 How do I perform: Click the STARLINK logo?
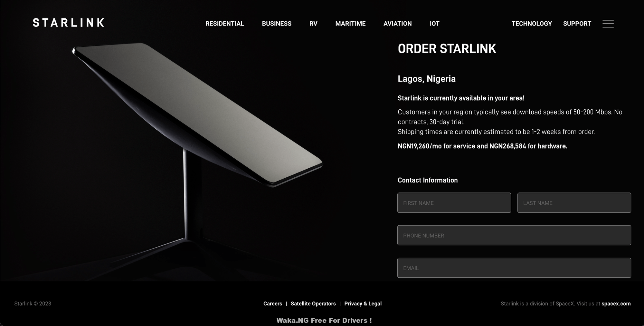point(69,23)
